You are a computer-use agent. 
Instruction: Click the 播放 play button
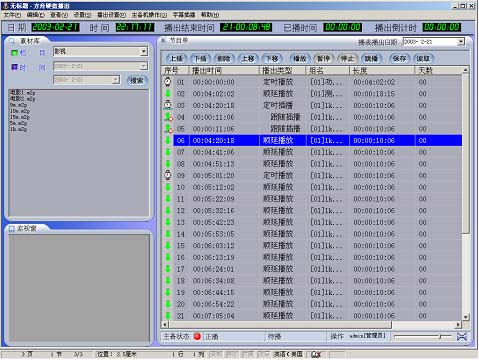click(300, 59)
